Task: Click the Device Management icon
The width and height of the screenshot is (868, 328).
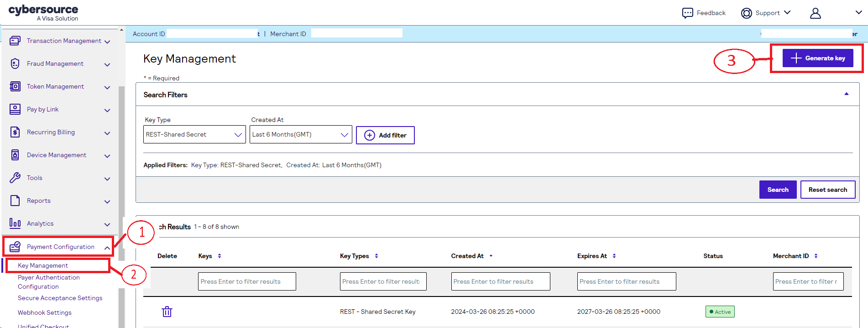Action: pyautogui.click(x=15, y=155)
